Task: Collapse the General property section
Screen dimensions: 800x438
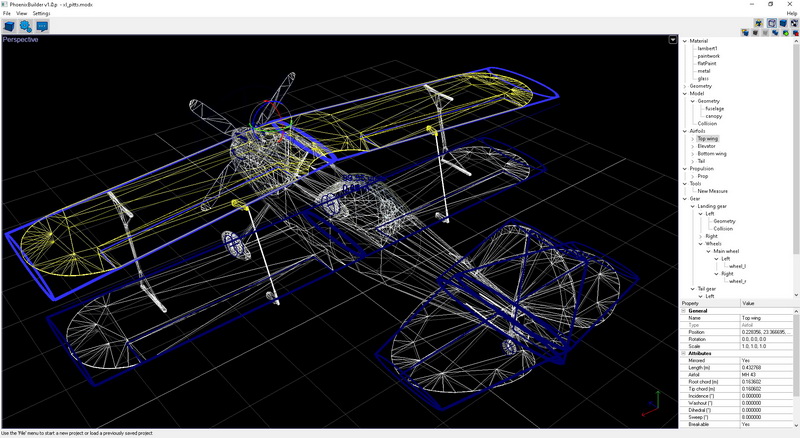Action: click(685, 311)
